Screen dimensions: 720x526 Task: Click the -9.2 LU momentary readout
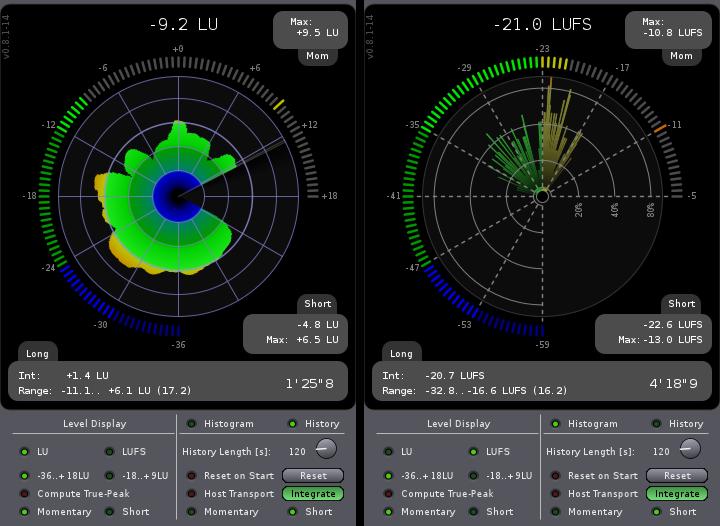point(183,24)
